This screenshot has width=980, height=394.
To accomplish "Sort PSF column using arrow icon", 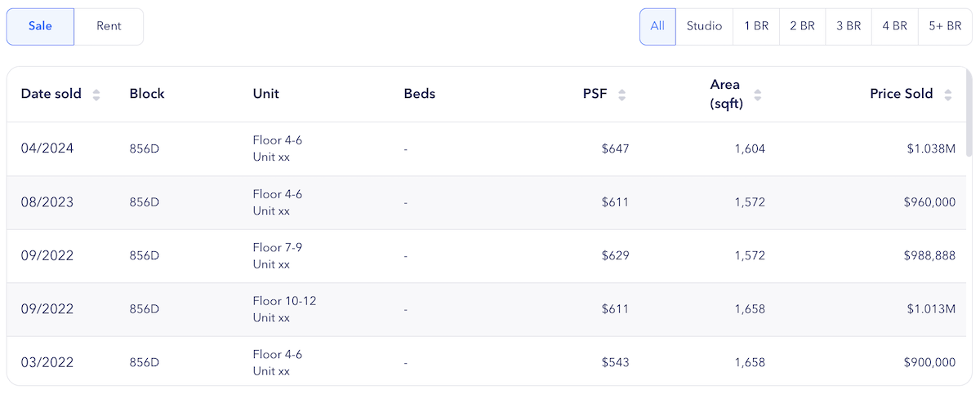I will point(622,95).
